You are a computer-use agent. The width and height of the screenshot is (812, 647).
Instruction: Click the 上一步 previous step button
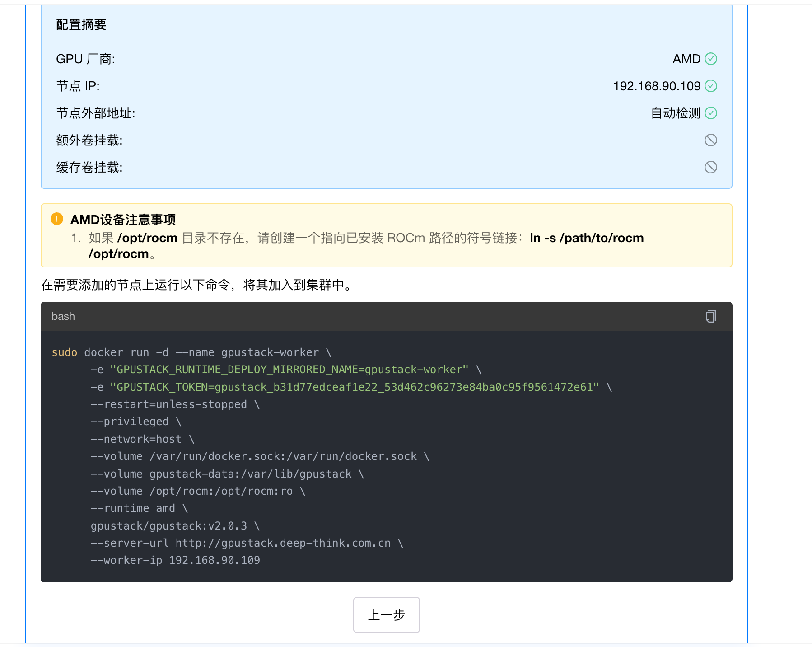387,615
